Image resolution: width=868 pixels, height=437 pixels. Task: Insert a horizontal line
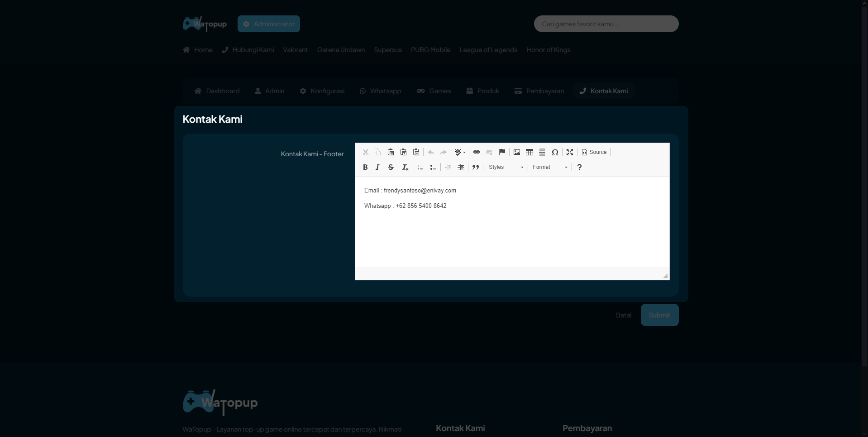pyautogui.click(x=542, y=152)
